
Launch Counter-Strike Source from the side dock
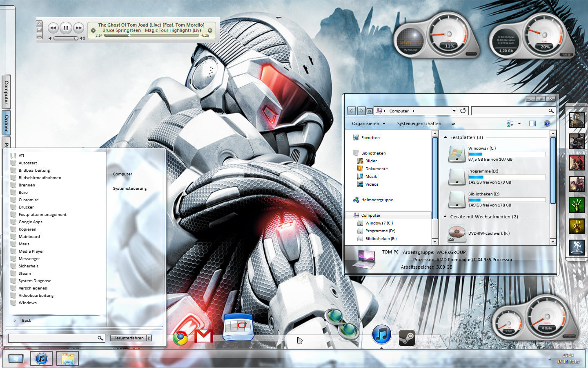577,141
